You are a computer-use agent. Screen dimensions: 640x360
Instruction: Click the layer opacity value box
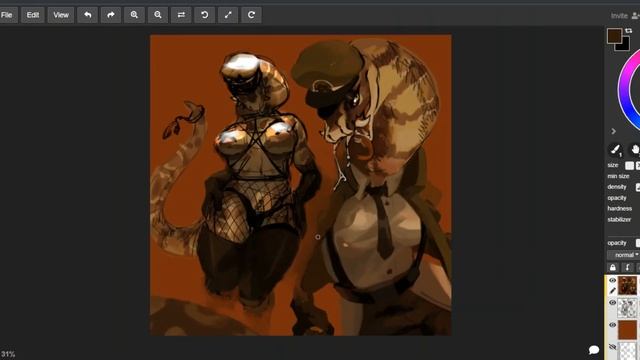638,243
